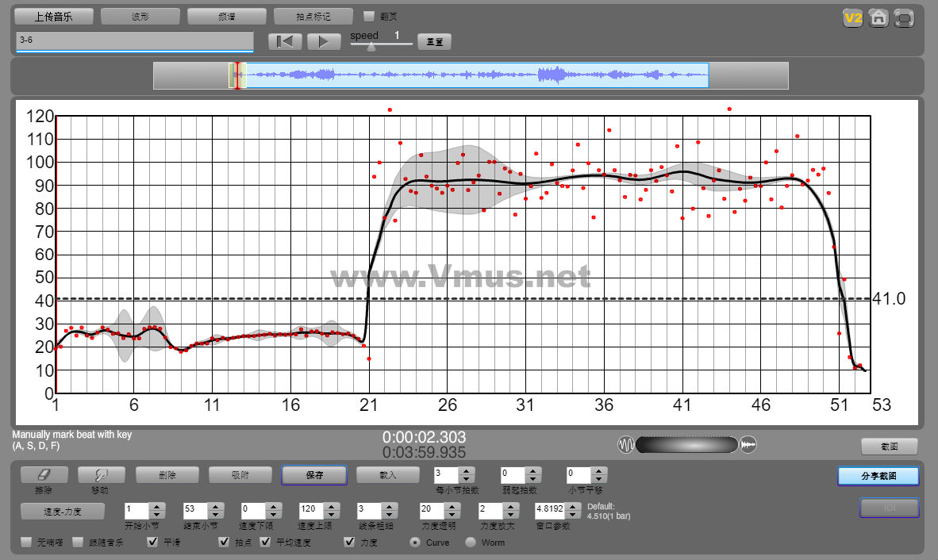
Task: Increase the 速度上限 tempo upper limit stepper
Action: (x=331, y=507)
